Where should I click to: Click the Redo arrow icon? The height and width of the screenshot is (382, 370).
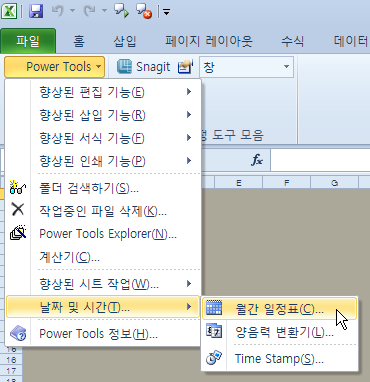click(90, 11)
